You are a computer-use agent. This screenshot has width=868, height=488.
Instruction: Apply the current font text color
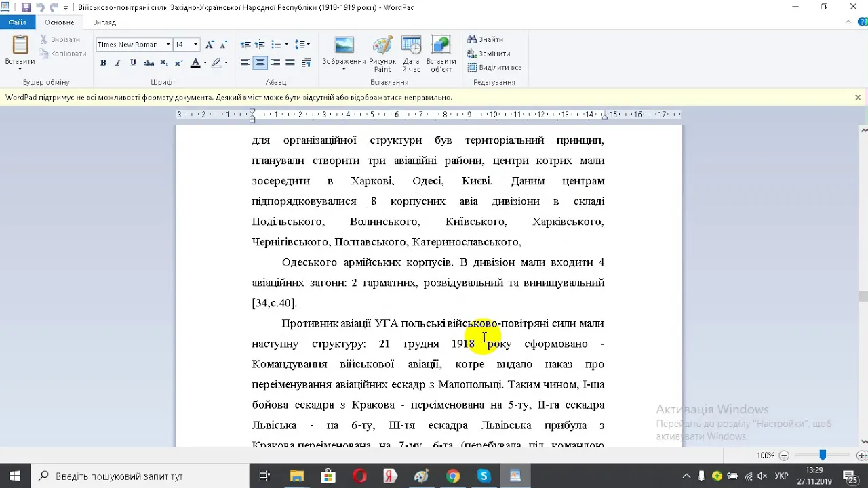tap(195, 63)
